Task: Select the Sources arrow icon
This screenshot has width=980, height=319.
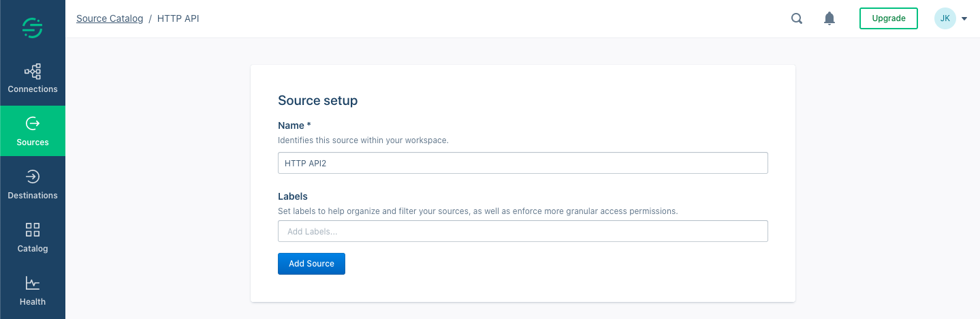Action: [x=33, y=123]
